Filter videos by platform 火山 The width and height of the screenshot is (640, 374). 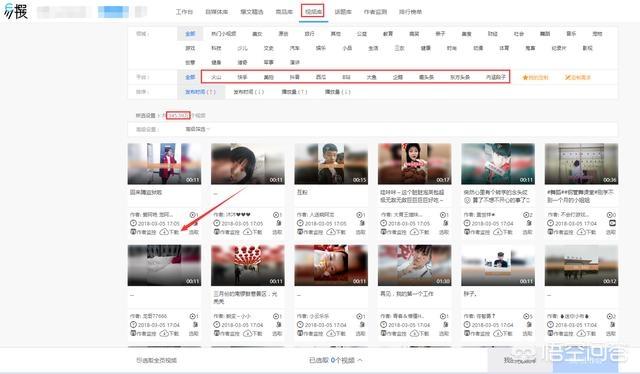(x=216, y=77)
